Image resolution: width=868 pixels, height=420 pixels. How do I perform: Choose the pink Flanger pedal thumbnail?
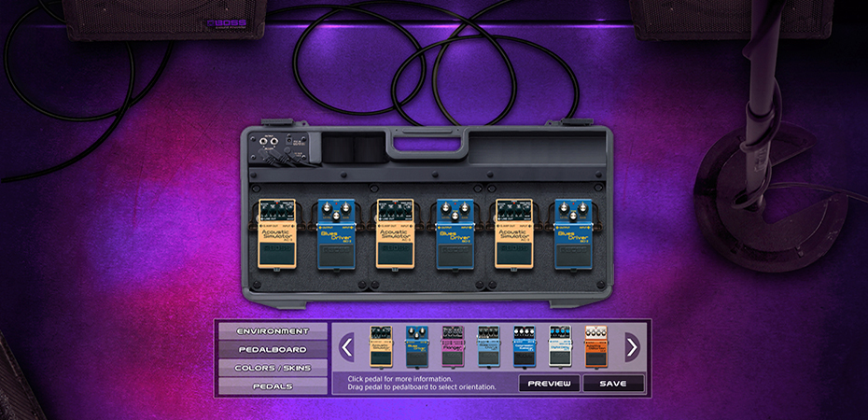point(453,346)
